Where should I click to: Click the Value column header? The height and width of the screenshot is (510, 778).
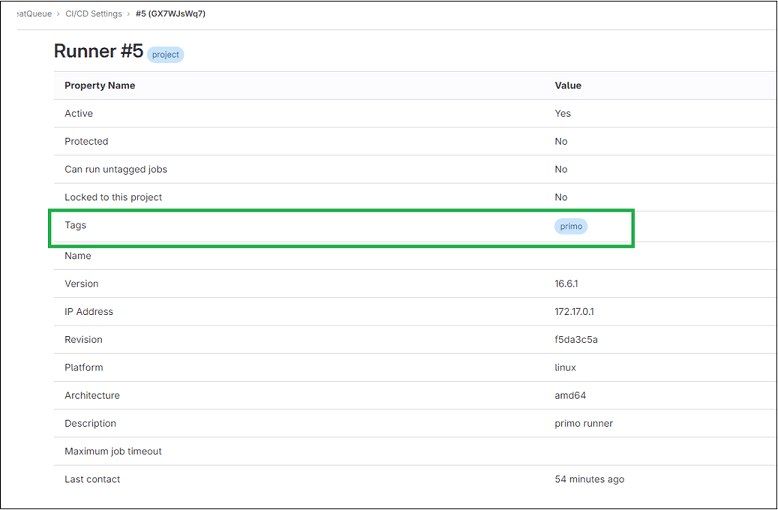[x=568, y=86]
